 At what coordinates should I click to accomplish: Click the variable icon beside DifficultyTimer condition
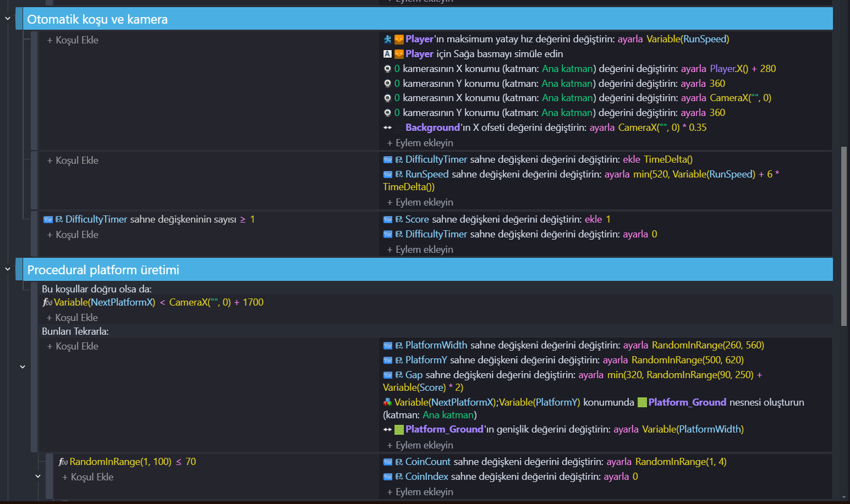48,219
